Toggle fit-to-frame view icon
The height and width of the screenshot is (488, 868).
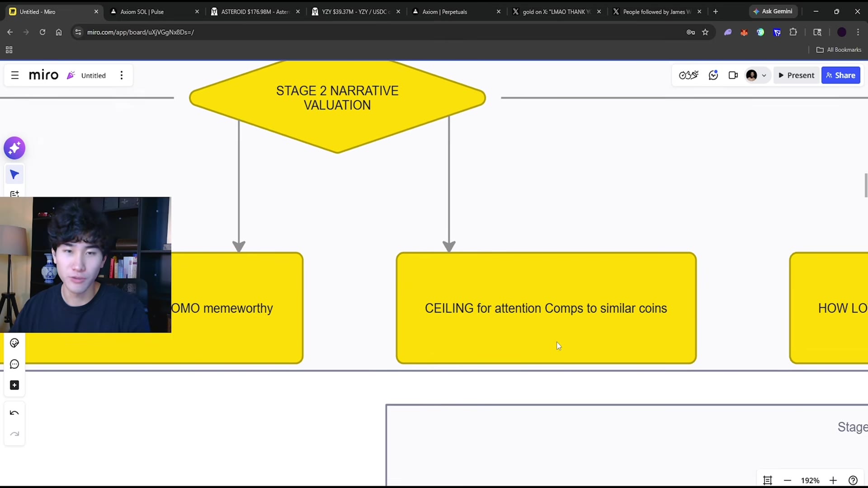point(768,480)
